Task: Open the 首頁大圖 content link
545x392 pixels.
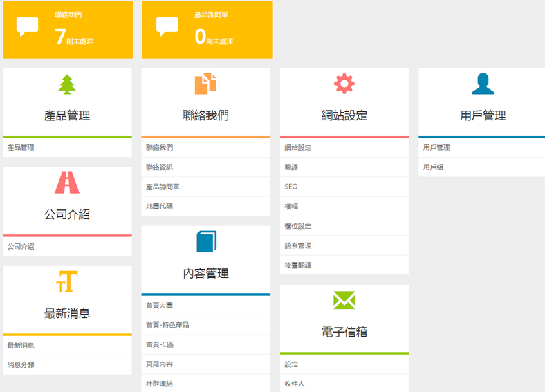Action: [159, 305]
